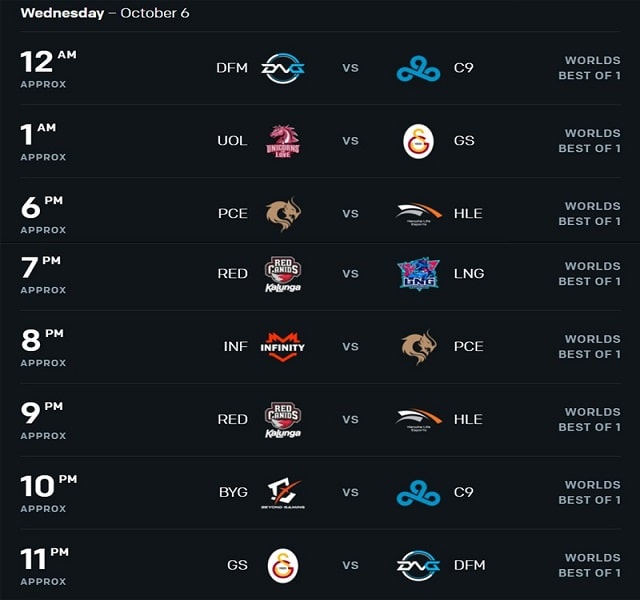Select the Galatasaray logo in 1 AM match
This screenshot has height=600, width=640.
coord(418,141)
